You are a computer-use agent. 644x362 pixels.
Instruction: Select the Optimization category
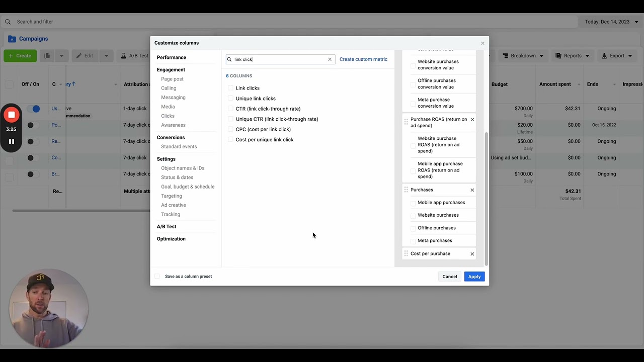click(x=171, y=239)
